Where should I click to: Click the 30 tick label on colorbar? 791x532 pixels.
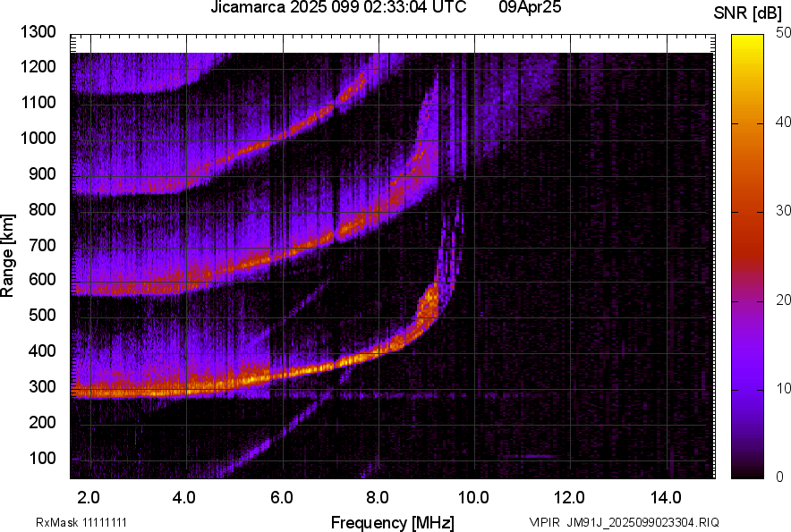pyautogui.click(x=784, y=210)
